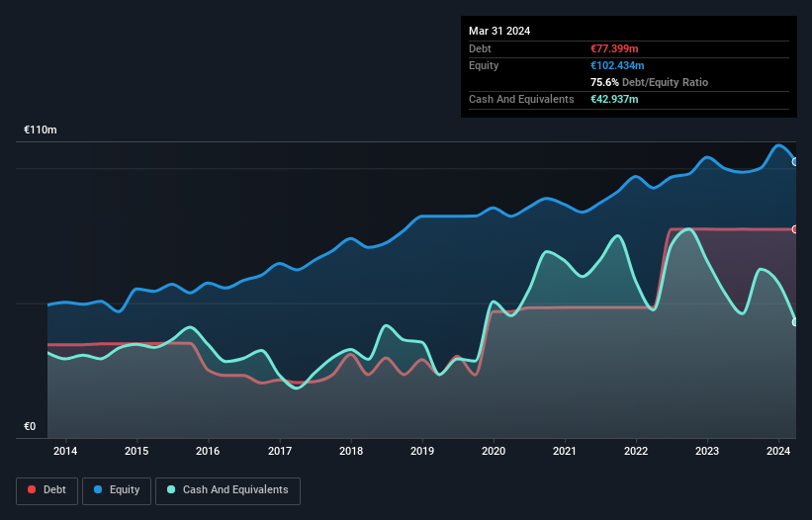Click the Mar 31 2024 tooltip date
Screen dimensions: 812x520
[499, 31]
